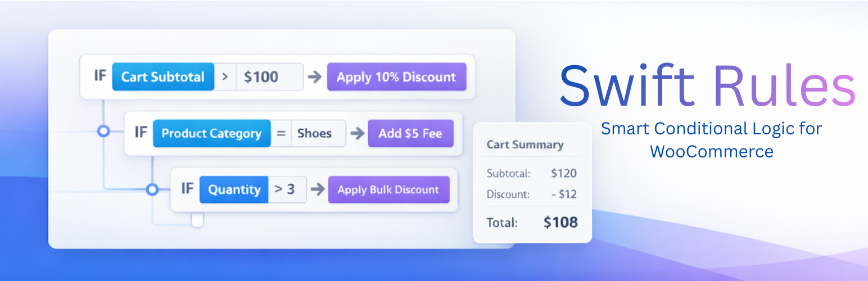Click the $108 total amount
868x281 pixels.
560,222
